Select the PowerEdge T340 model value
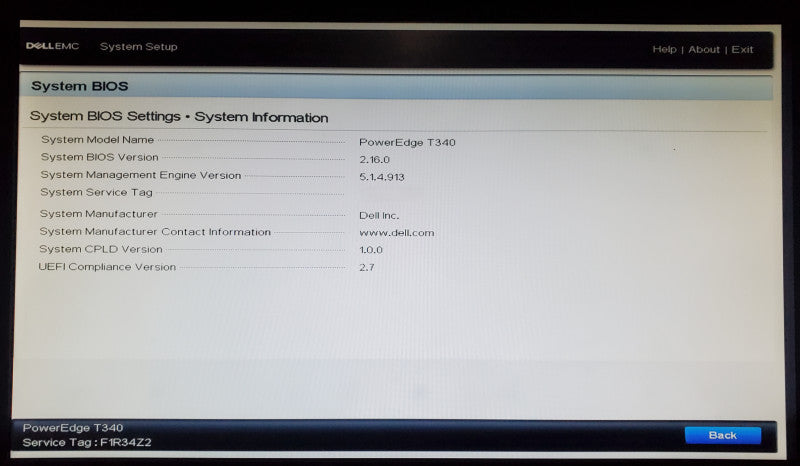Viewport: 800px width, 466px height. tap(407, 142)
